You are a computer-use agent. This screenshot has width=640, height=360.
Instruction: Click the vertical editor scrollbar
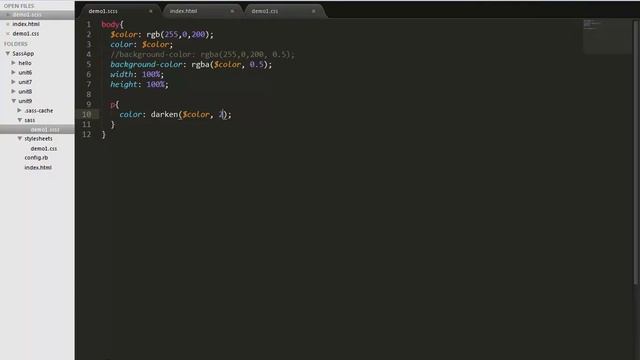[636, 152]
